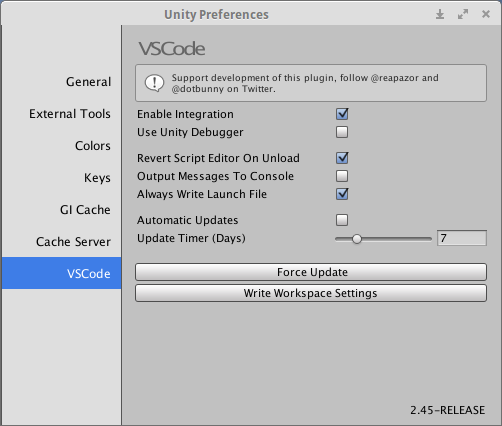
Task: Click Write Workspace Settings button
Action: pos(311,293)
